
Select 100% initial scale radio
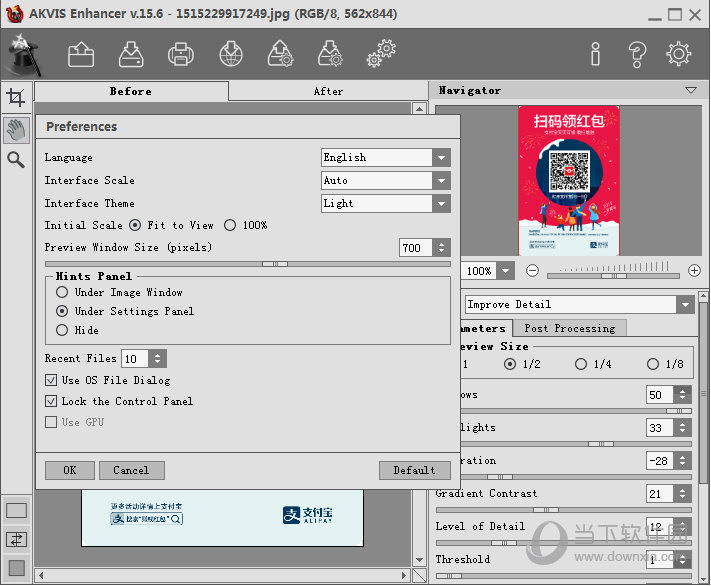pyautogui.click(x=230, y=225)
